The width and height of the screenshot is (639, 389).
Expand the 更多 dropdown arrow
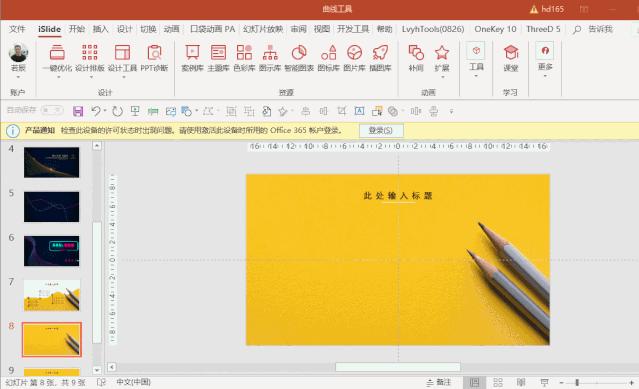pyautogui.click(x=545, y=76)
